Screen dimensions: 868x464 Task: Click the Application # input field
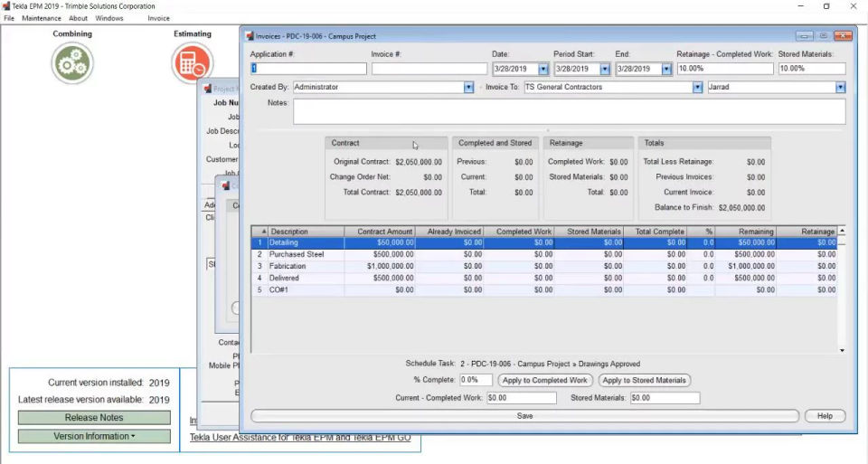308,69
